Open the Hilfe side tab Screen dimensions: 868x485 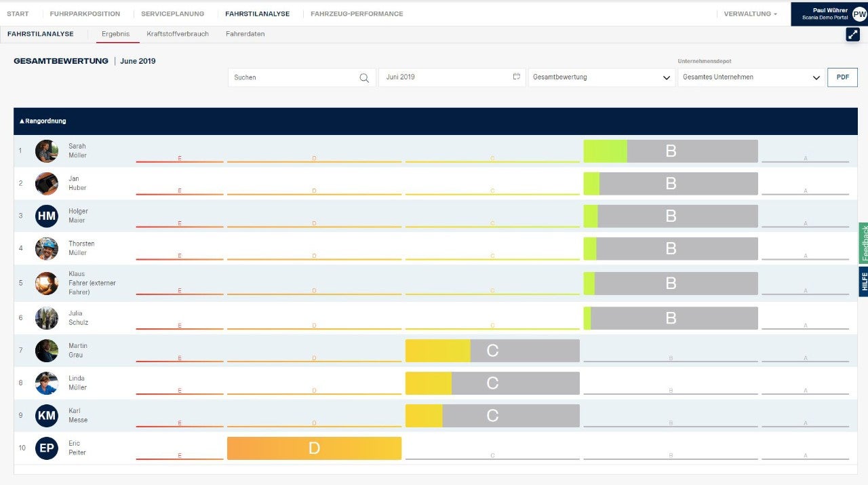(864, 282)
